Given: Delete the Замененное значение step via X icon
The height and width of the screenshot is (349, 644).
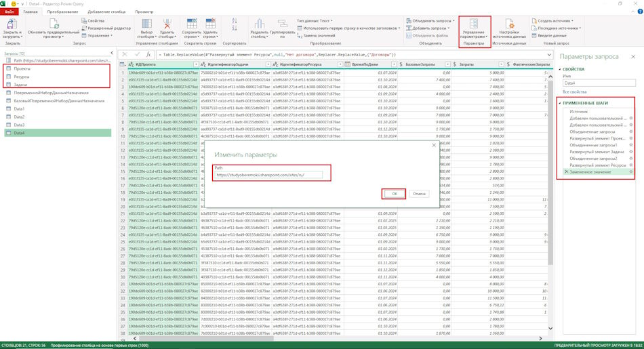Looking at the screenshot, I should pyautogui.click(x=566, y=171).
